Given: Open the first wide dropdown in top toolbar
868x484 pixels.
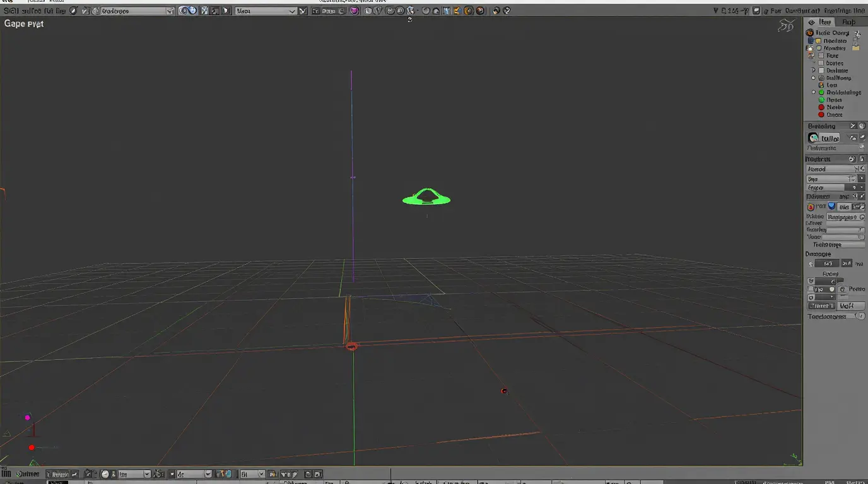Looking at the screenshot, I should [138, 11].
